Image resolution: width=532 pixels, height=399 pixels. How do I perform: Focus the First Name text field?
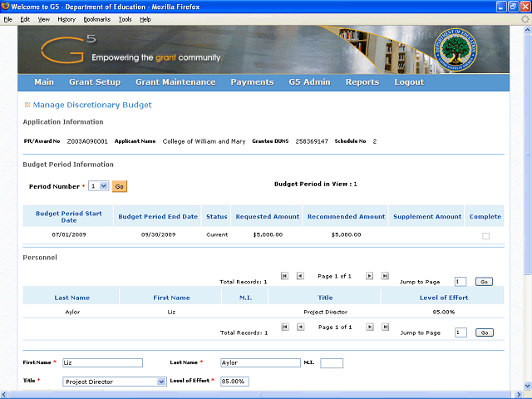click(102, 363)
